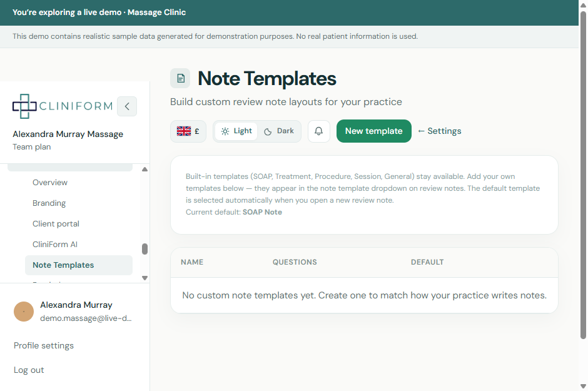Click the demo.massage email address
Image resolution: width=588 pixels, height=391 pixels.
pos(86,318)
